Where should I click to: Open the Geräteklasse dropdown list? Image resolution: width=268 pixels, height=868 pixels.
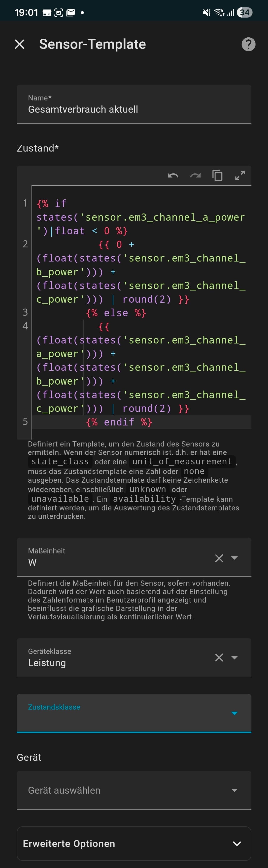[x=234, y=658]
